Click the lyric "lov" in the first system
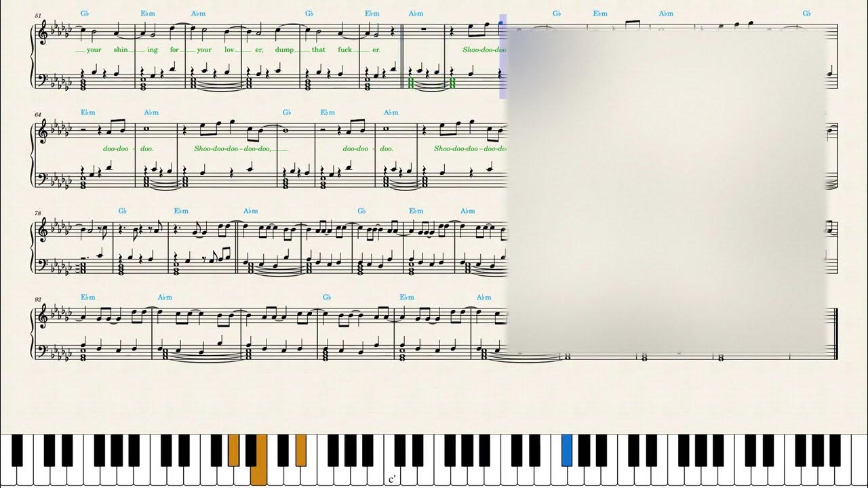This screenshot has width=868, height=488. tap(229, 49)
